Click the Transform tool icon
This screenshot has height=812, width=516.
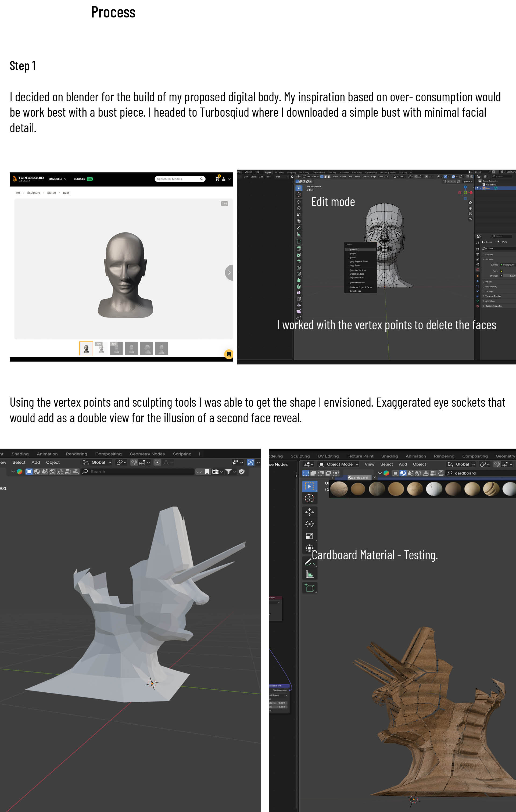(309, 548)
